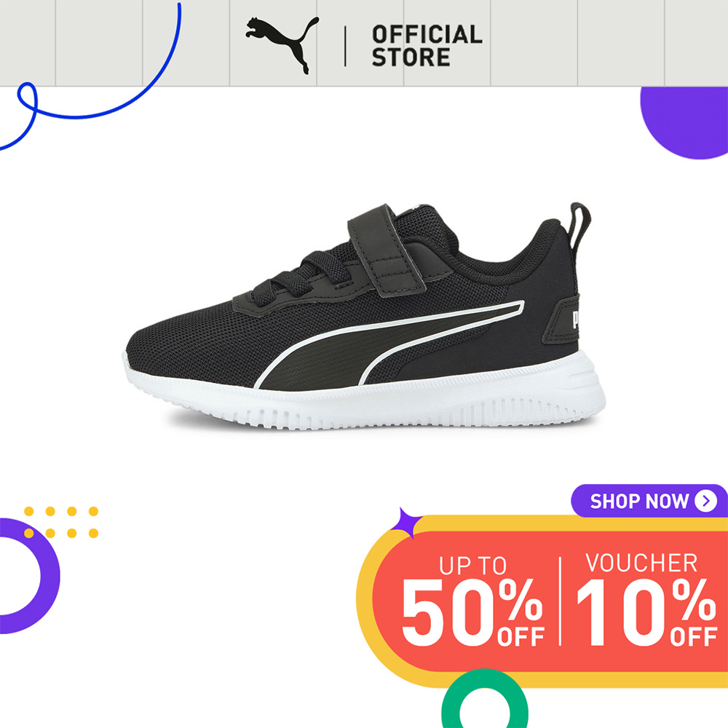Click the black Puma sneaker image
The image size is (728, 728).
(x=365, y=316)
